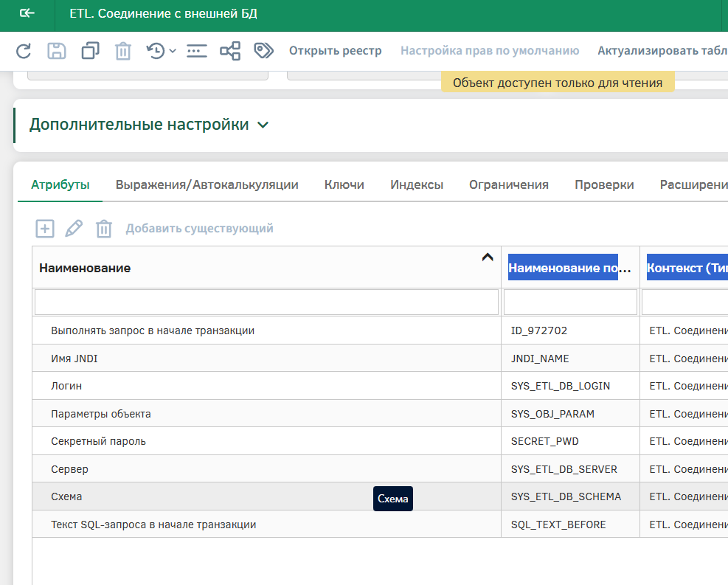This screenshot has height=585, width=728.
Task: Select the Секретный пароль row
Action: [x=98, y=441]
